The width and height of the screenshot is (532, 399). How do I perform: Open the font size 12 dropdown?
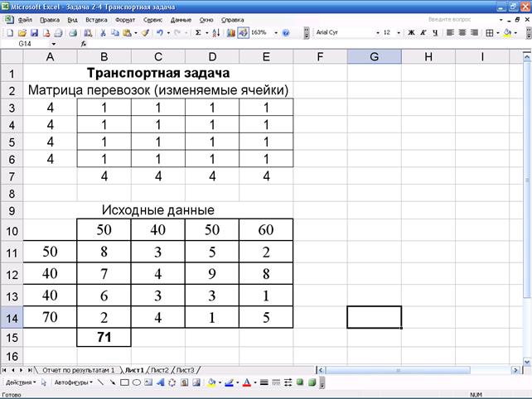(399, 33)
